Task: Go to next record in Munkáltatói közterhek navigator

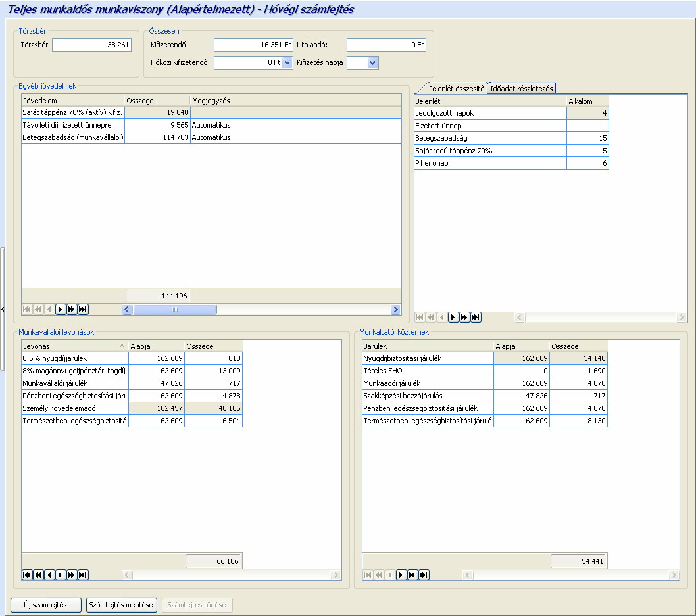Action: click(401, 575)
